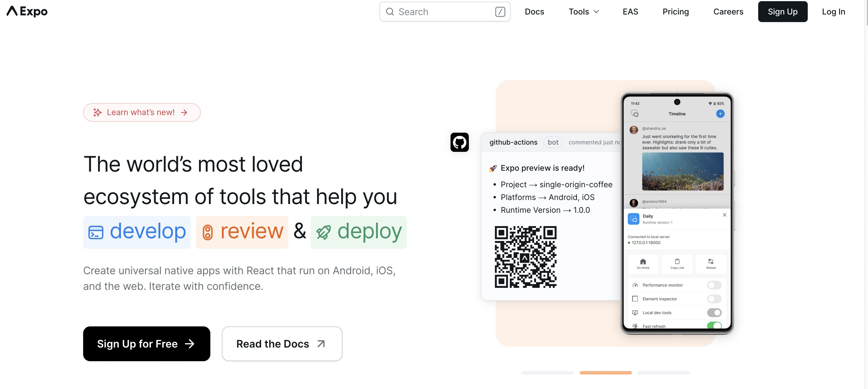Select the active orange carousel indicator
868x389 pixels.
(x=606, y=373)
